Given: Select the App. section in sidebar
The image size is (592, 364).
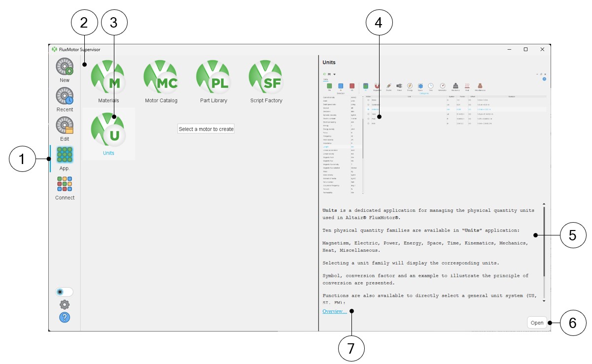Looking at the screenshot, I should (x=65, y=159).
